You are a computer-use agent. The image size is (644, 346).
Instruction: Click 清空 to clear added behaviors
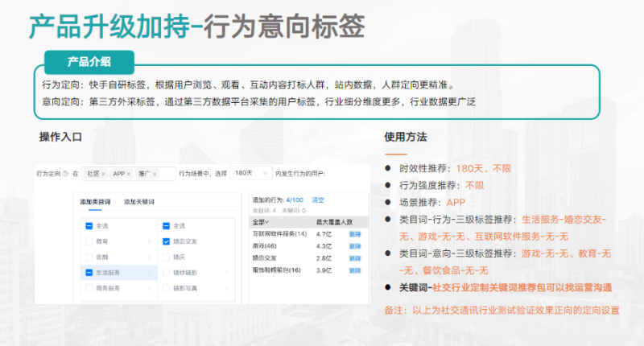pos(318,200)
